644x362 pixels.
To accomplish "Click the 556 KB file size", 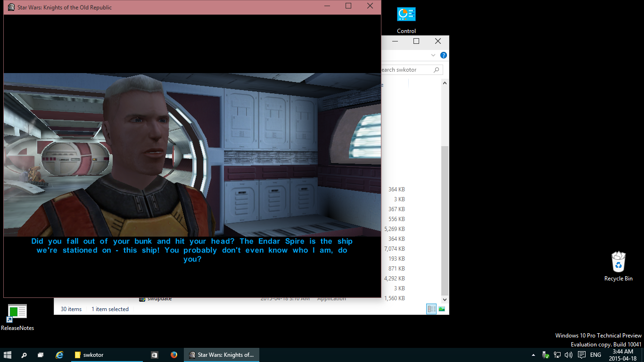I will [396, 219].
